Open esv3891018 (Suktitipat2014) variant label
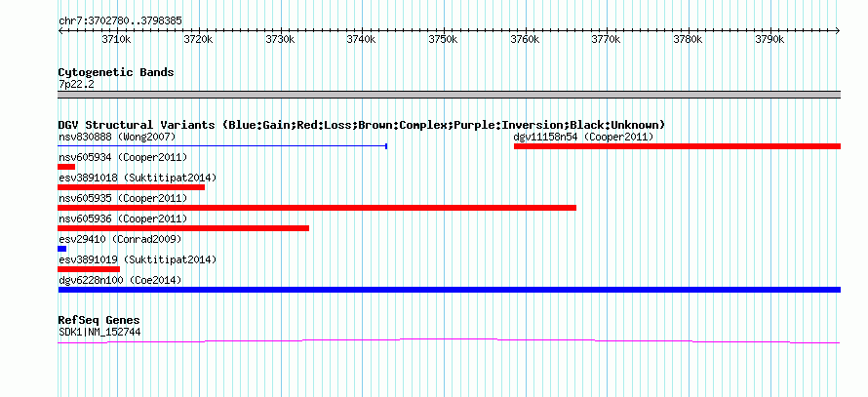The image size is (868, 397). (x=138, y=178)
